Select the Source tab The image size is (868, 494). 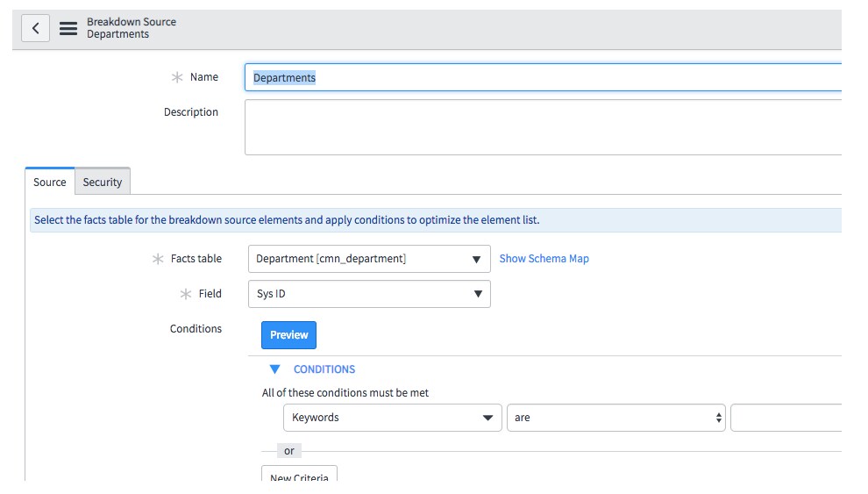[x=50, y=182]
